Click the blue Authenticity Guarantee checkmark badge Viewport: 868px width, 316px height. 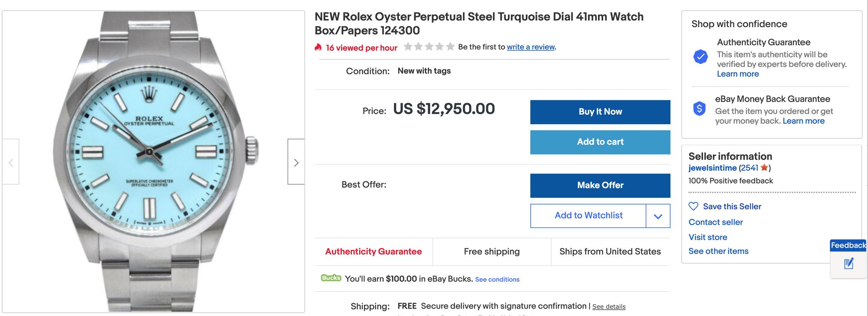pyautogui.click(x=700, y=56)
